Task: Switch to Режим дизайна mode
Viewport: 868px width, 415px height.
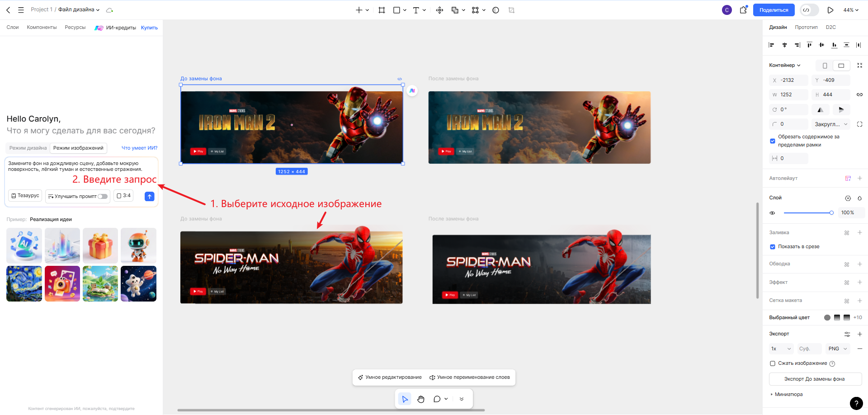Action: click(x=28, y=148)
